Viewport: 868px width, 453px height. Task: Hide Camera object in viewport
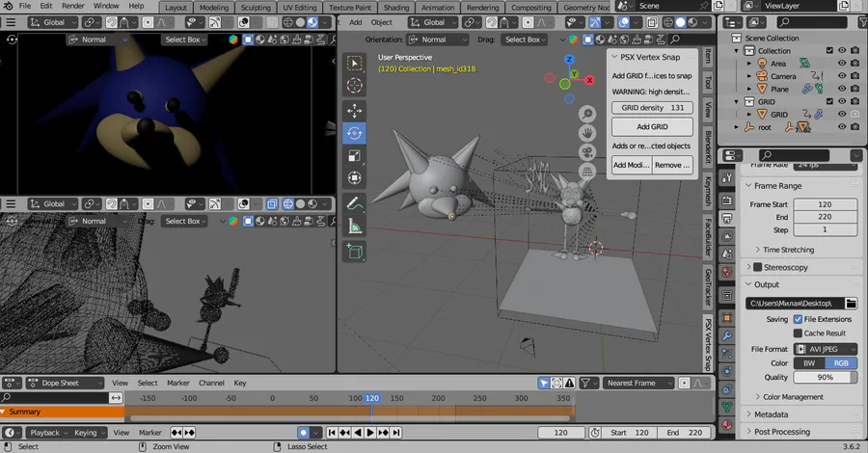pyautogui.click(x=842, y=76)
